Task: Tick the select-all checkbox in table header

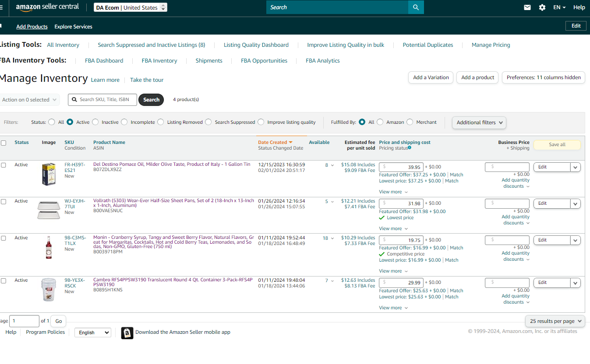Action: [x=4, y=143]
